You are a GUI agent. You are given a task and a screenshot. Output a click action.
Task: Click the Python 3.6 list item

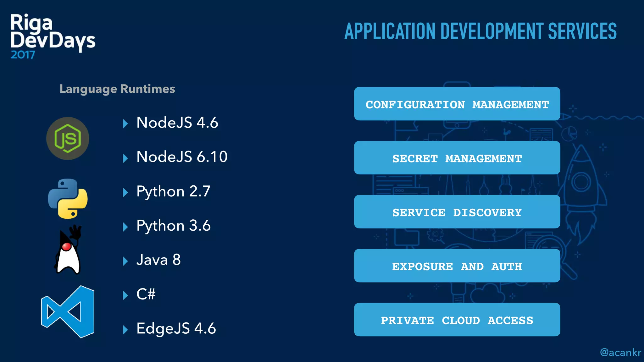click(173, 226)
